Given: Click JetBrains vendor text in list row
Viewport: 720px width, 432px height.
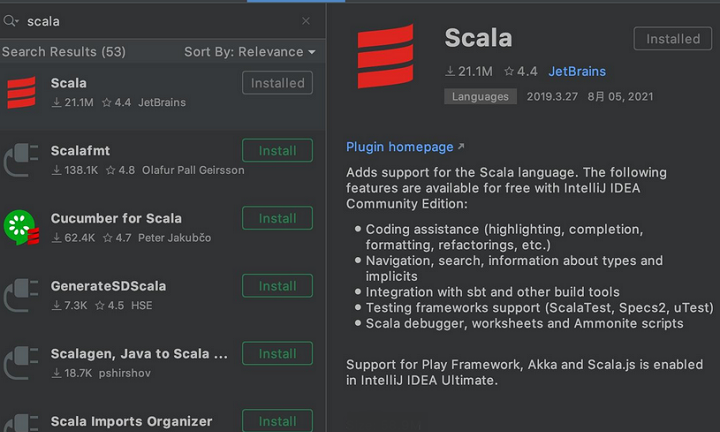Looking at the screenshot, I should pos(162,102).
